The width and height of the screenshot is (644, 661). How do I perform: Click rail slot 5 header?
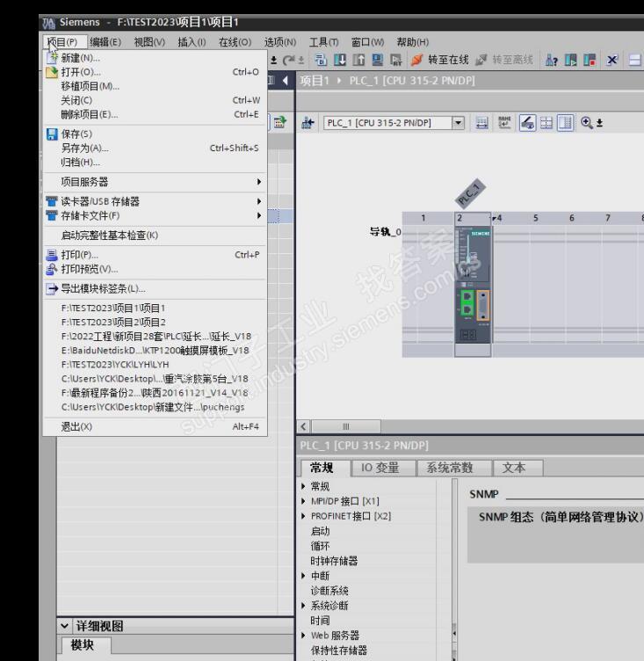tap(536, 218)
